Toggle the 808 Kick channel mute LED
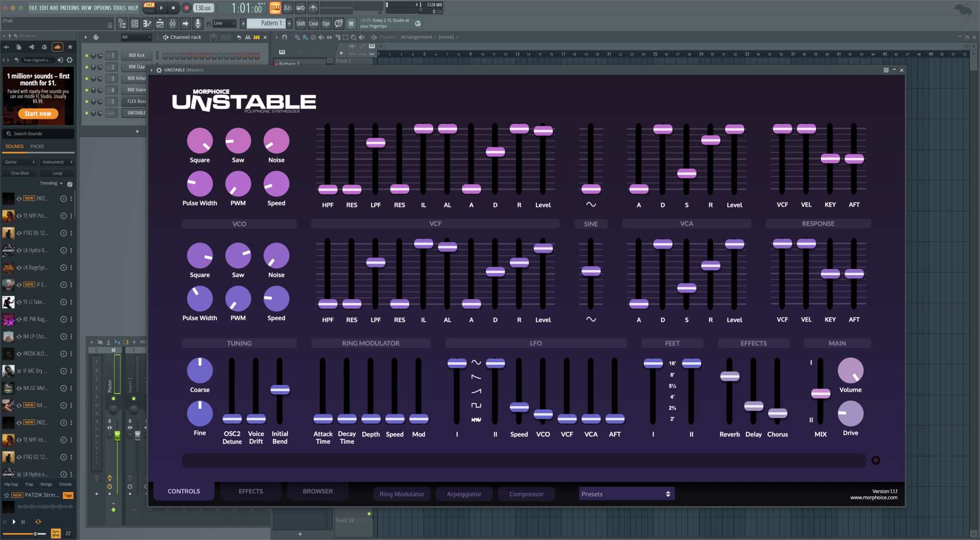 pos(87,55)
